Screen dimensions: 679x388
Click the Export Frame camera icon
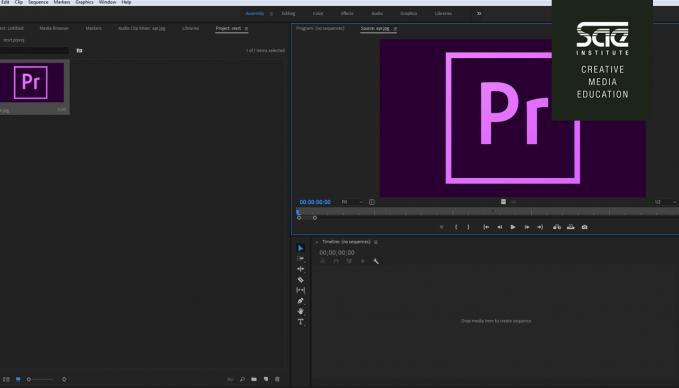click(x=585, y=227)
